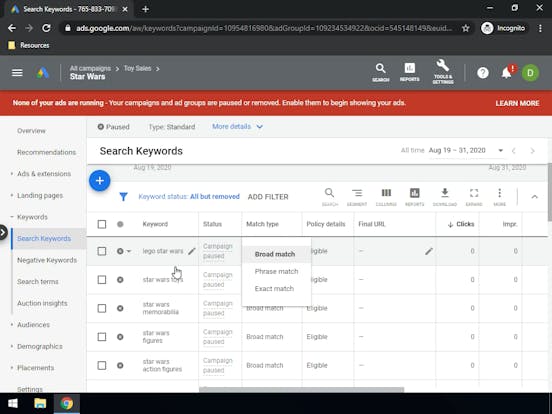Image resolution: width=552 pixels, height=414 pixels.
Task: Click the Download toolbar icon
Action: click(445, 197)
